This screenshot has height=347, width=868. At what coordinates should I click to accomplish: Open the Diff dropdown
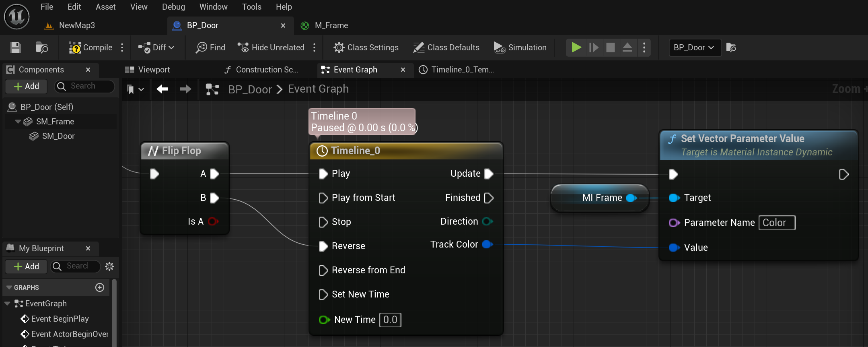(156, 48)
